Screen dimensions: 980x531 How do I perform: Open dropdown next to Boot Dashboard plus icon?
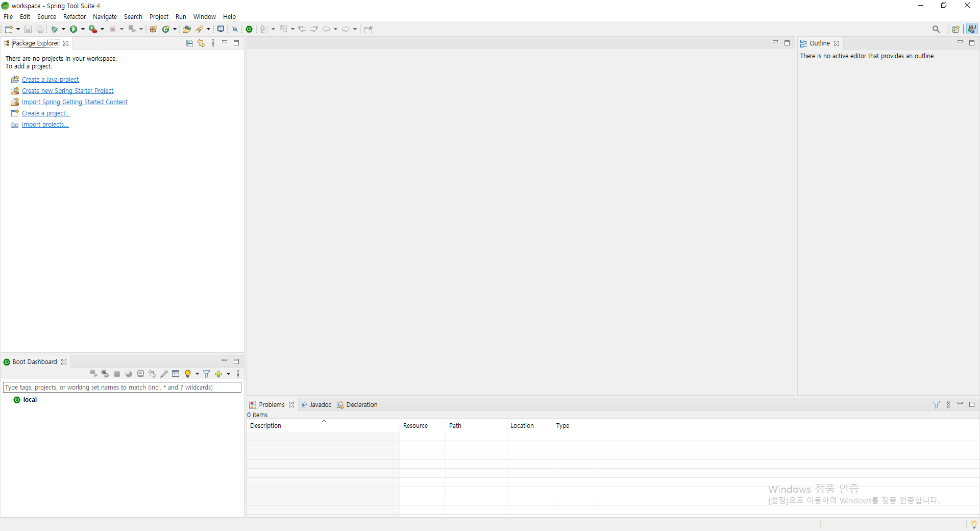(228, 374)
